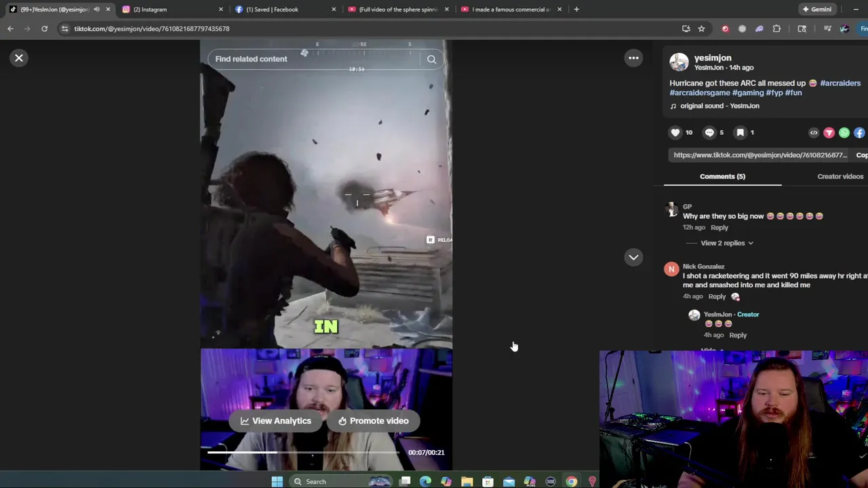This screenshot has width=868, height=488.
Task: Switch to the Creator videos tab
Action: pyautogui.click(x=840, y=176)
